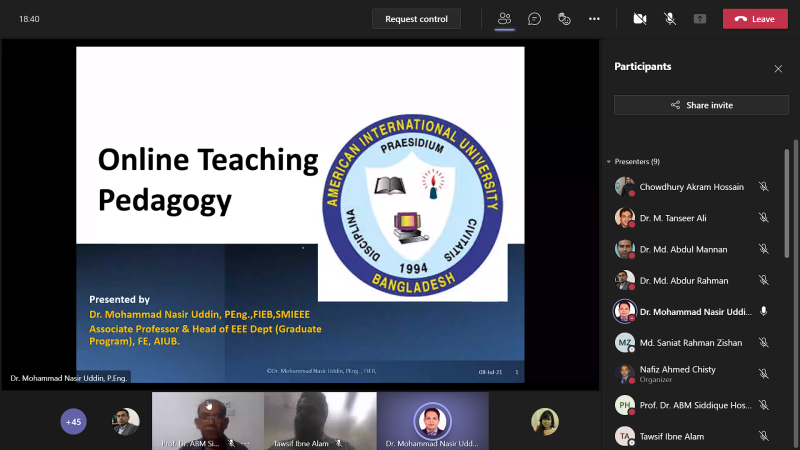Select Tawsif Ibne Alam video thumbnail
The height and width of the screenshot is (450, 800).
pos(320,421)
